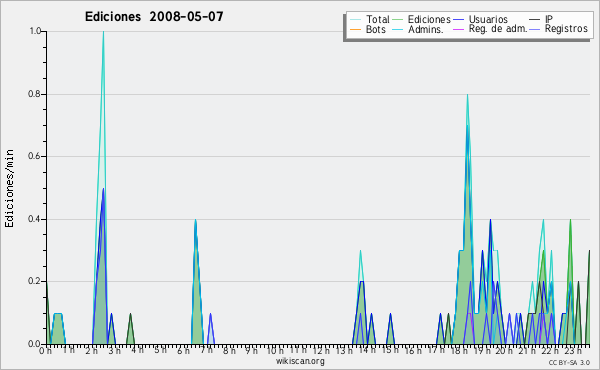The width and height of the screenshot is (600, 370).
Task: Click the 'Usuarios' legend entry
Action: click(480, 19)
